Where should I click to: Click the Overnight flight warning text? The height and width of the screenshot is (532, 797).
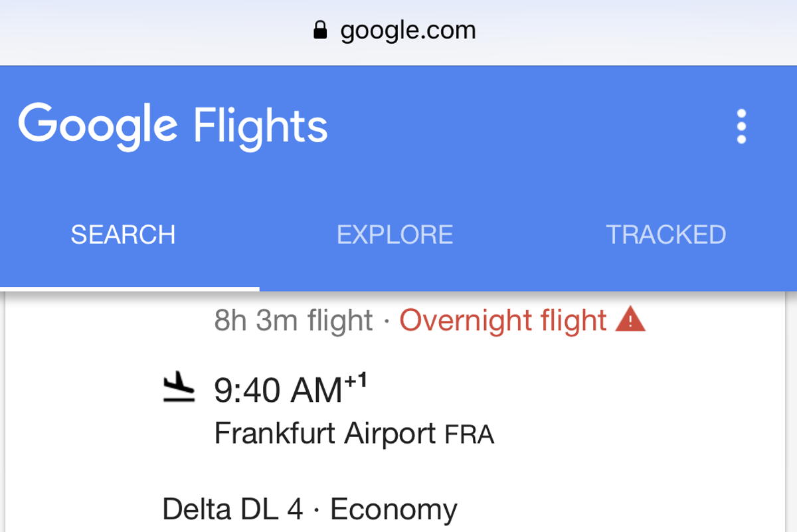[503, 321]
